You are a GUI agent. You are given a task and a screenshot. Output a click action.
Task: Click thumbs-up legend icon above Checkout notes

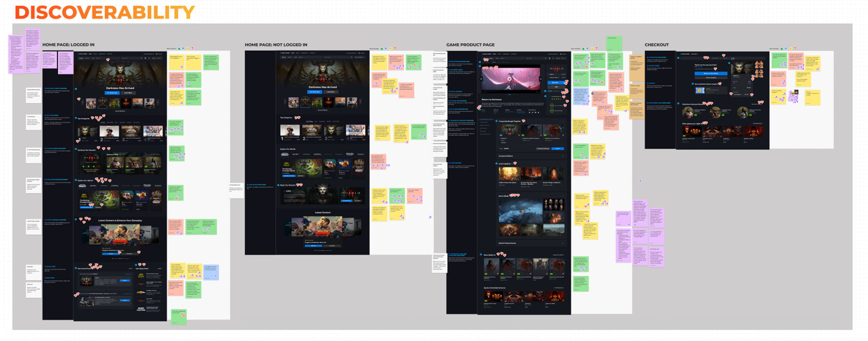tap(782, 48)
